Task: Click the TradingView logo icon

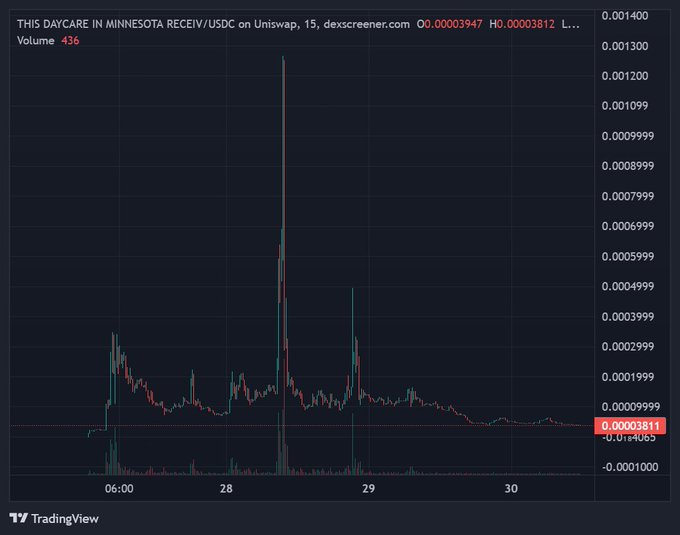Action: pyautogui.click(x=19, y=518)
